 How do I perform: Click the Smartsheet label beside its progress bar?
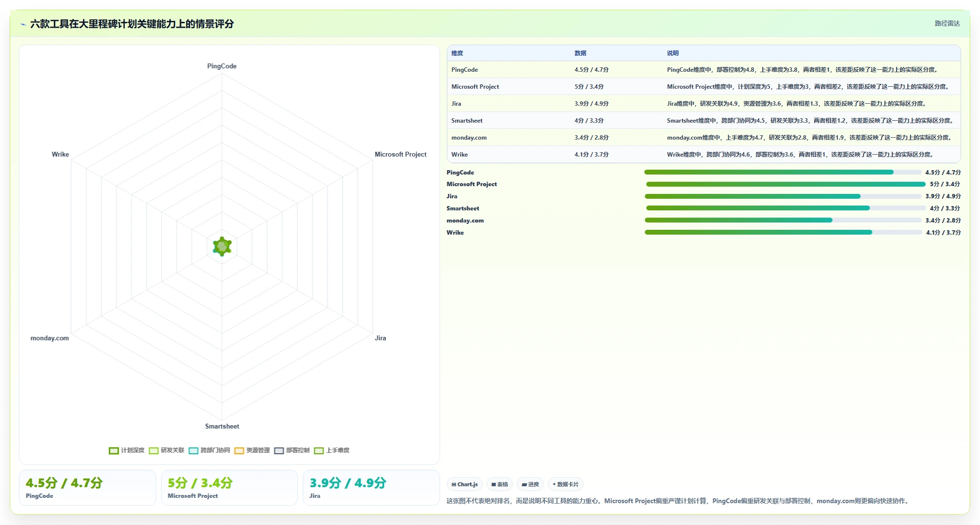point(463,208)
